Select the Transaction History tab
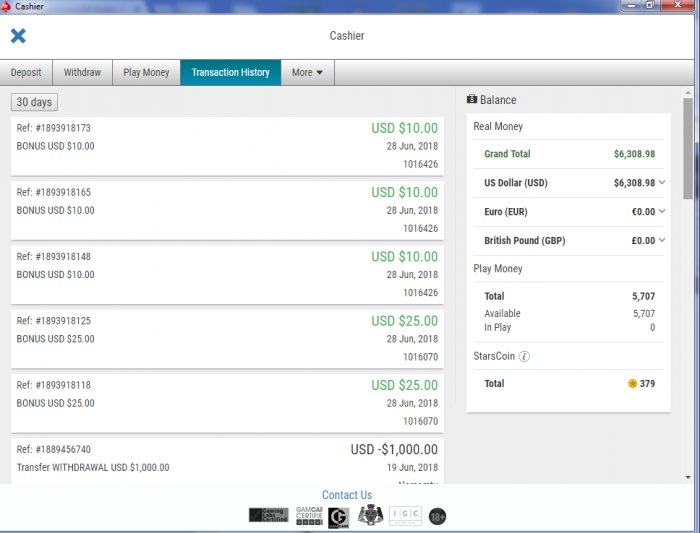Screen dimensions: 700x533 [230, 72]
